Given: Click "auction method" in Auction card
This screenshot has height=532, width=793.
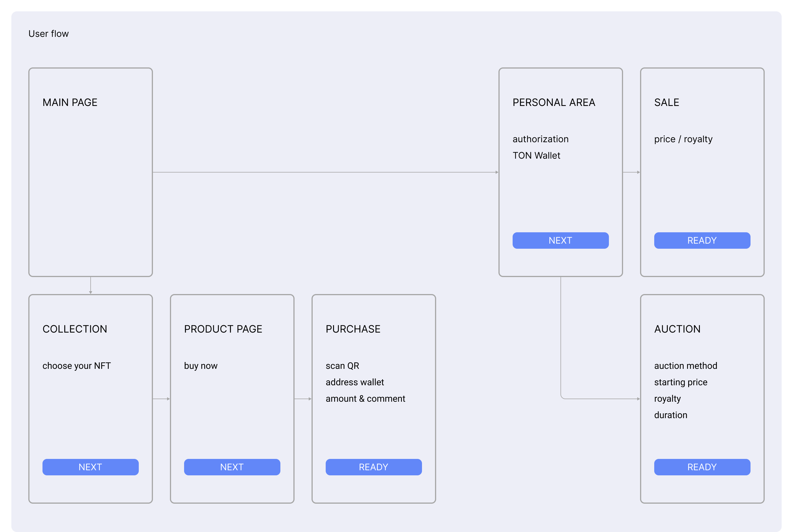Looking at the screenshot, I should tap(685, 366).
